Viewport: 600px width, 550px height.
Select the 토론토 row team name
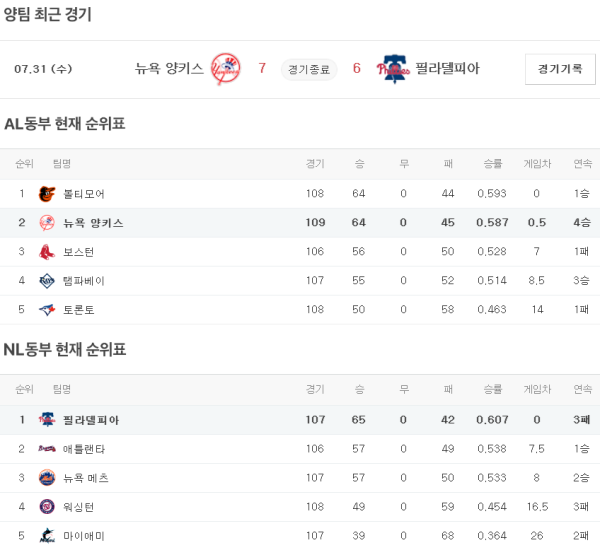click(x=79, y=310)
